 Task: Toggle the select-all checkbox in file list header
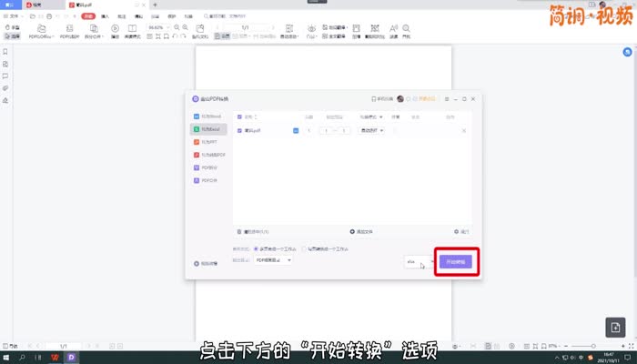[239, 116]
